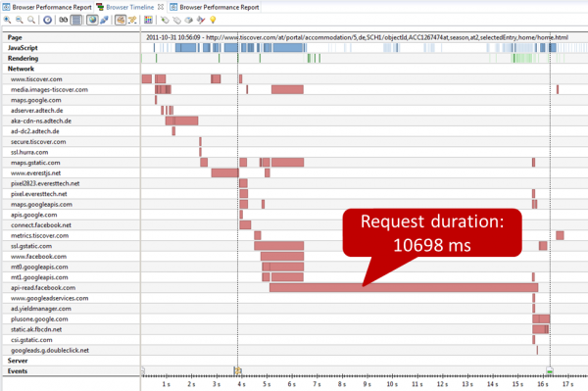Select adserver.adtech.de host row
Image resolution: width=588 pixels, height=391 pixels.
[x=72, y=111]
